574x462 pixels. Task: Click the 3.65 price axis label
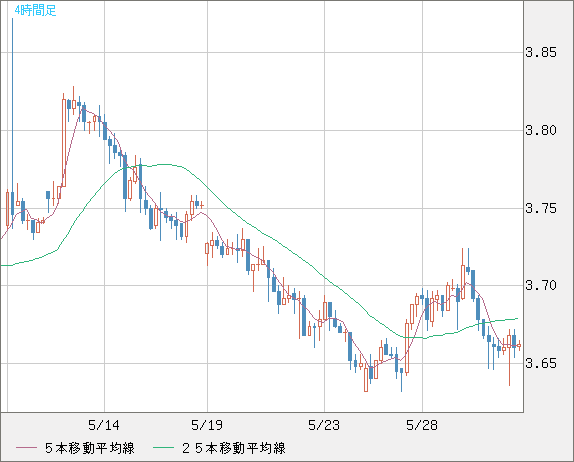541,364
